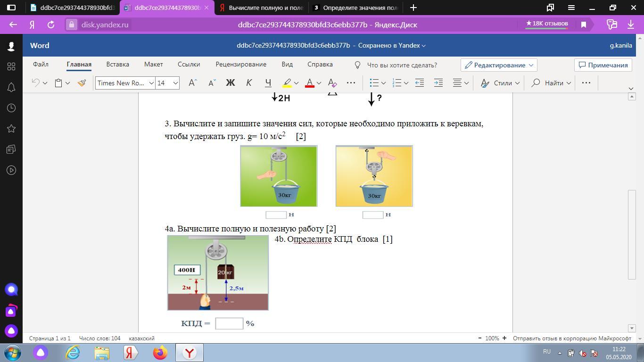Screen dimensions: 644x362
Task: Open the Найти search button
Action: (551, 83)
